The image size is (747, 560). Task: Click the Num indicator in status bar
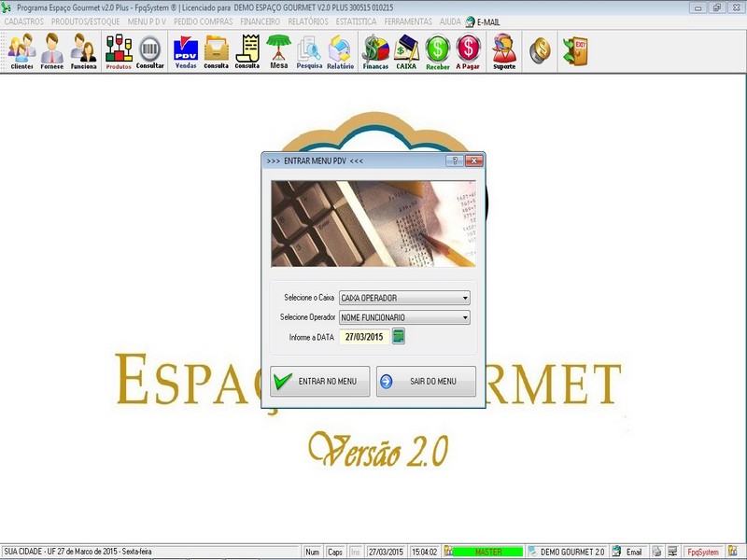pos(313,552)
